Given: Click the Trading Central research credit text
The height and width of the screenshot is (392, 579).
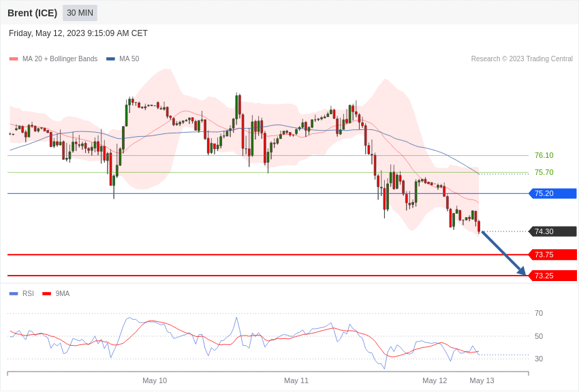Looking at the screenshot, I should [x=522, y=59].
